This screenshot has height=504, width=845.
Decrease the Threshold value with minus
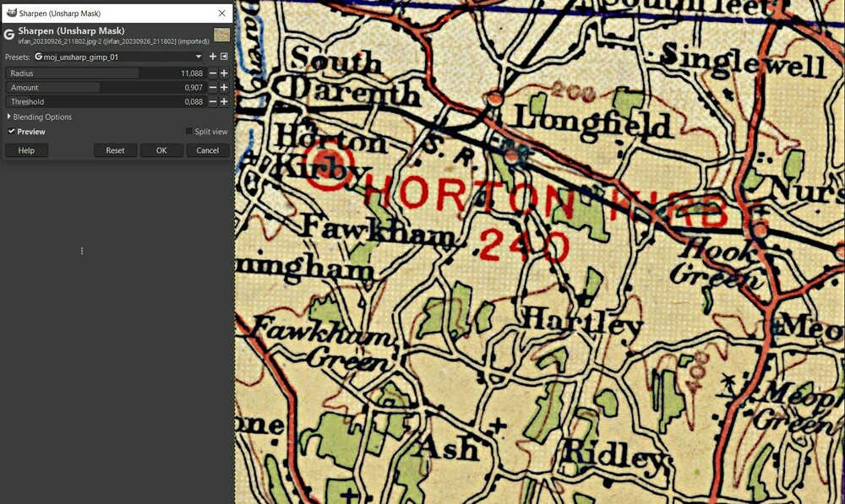click(x=213, y=102)
